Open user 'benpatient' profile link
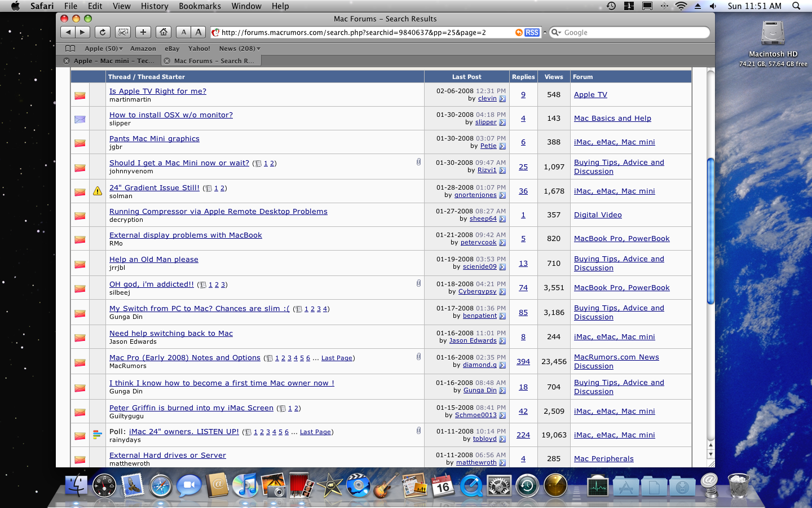The width and height of the screenshot is (812, 508). tap(480, 316)
